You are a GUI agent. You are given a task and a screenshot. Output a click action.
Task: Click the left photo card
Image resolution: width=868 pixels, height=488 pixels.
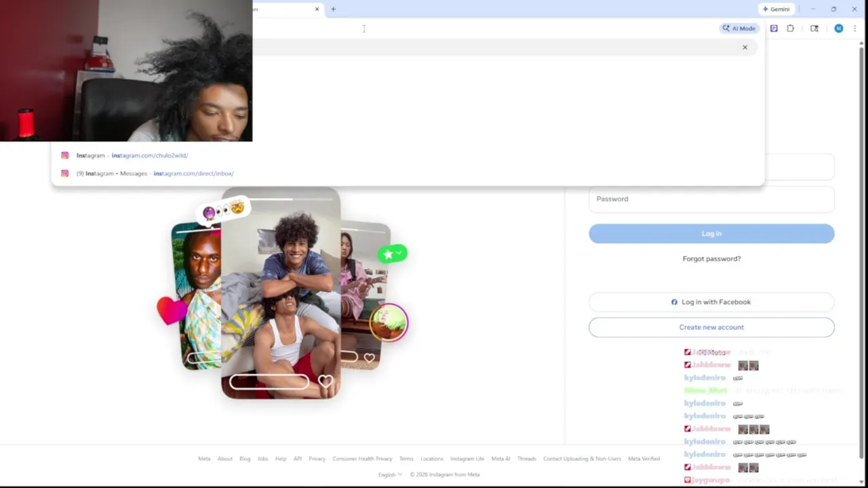coord(196,296)
